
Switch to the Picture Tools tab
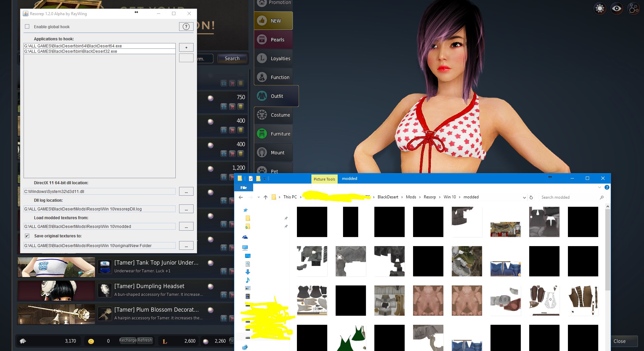click(x=324, y=179)
